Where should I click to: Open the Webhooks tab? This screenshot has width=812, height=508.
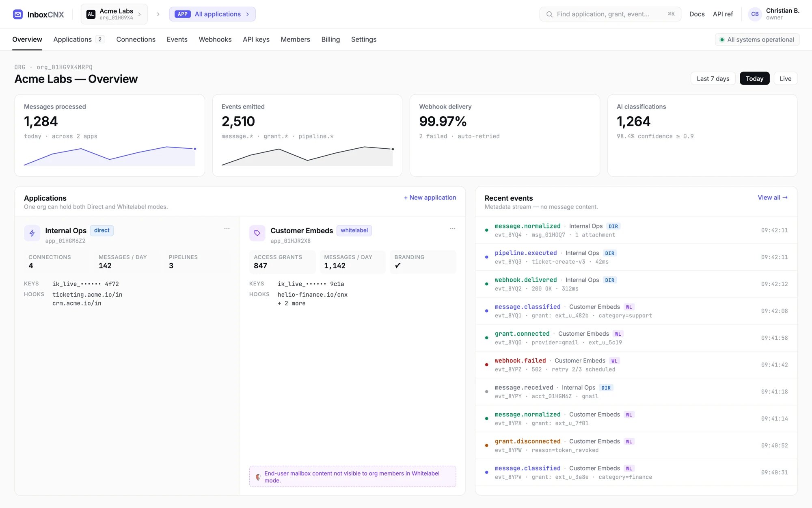pos(215,39)
